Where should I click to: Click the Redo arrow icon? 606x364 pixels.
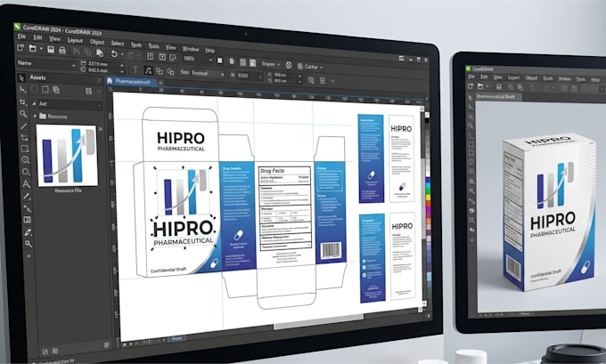tap(131, 55)
